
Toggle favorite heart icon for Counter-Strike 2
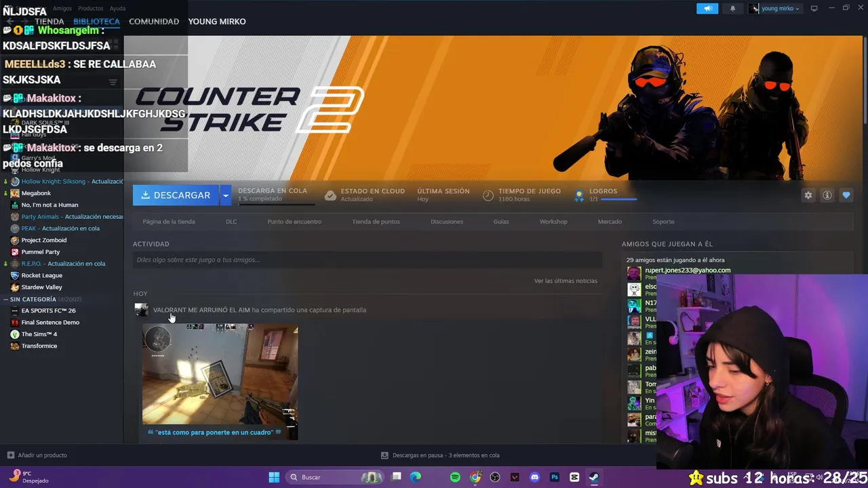tap(846, 195)
